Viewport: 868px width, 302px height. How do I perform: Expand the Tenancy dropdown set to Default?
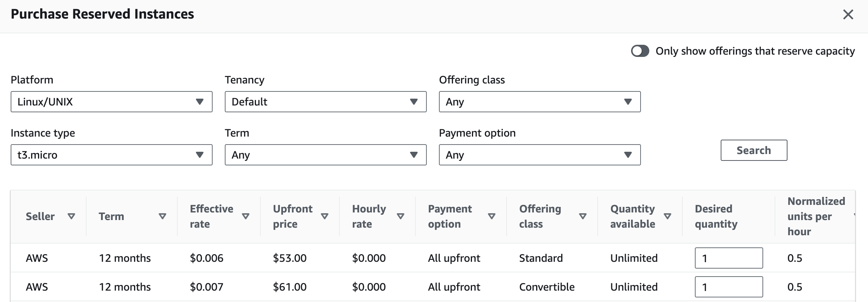[x=325, y=102]
